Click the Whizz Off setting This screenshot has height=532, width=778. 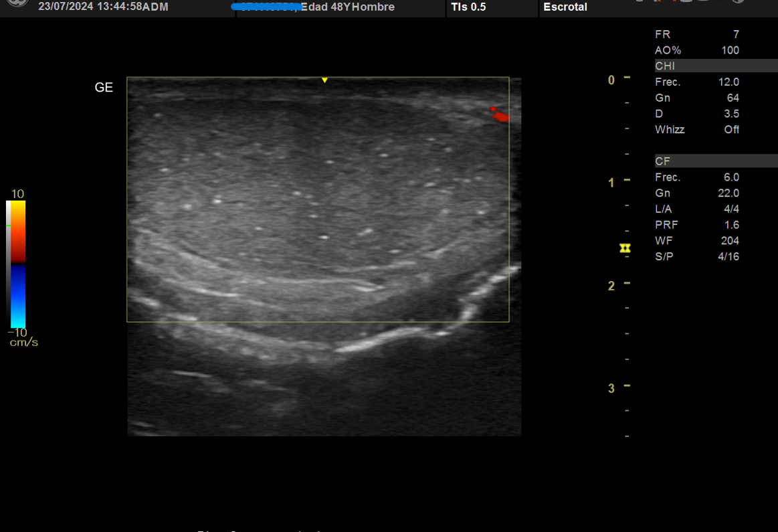pyautogui.click(x=731, y=130)
